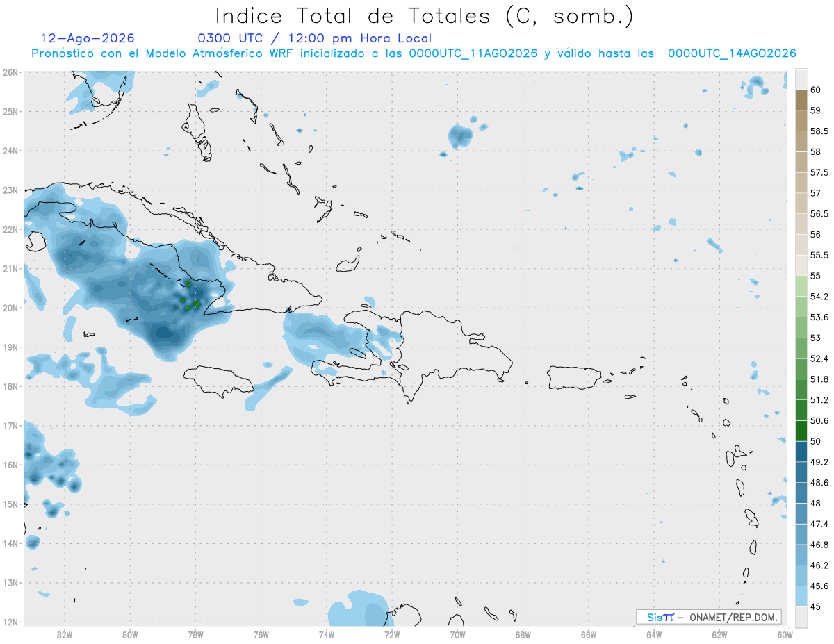Click the brown swatch between 59 and 60
This screenshot has height=644, width=834.
[801, 100]
